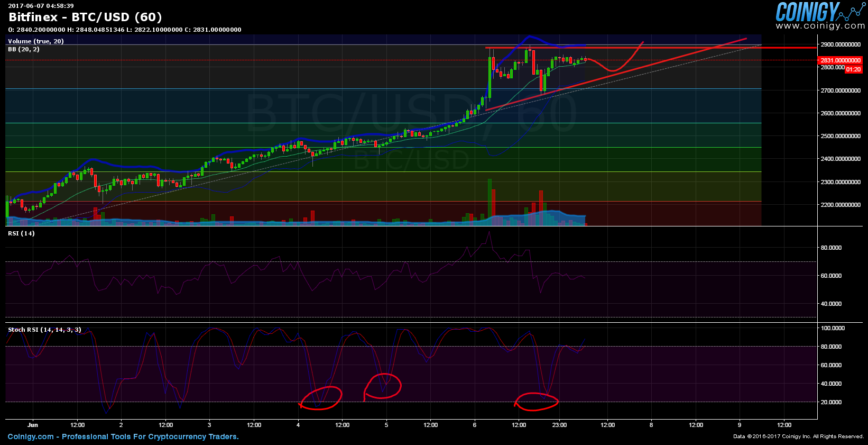This screenshot has width=868, height=445.
Task: Click the RSI panel 60.0000 axis label
Action: 831,276
